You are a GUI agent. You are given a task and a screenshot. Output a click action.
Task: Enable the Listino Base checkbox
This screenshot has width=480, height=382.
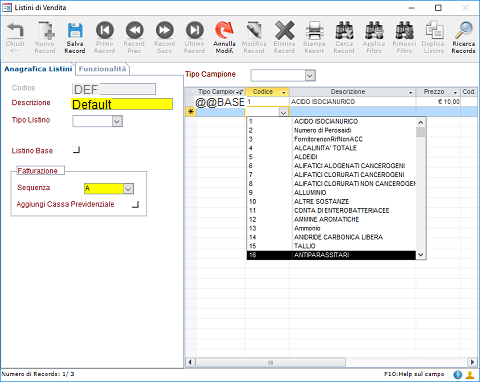pyautogui.click(x=76, y=150)
